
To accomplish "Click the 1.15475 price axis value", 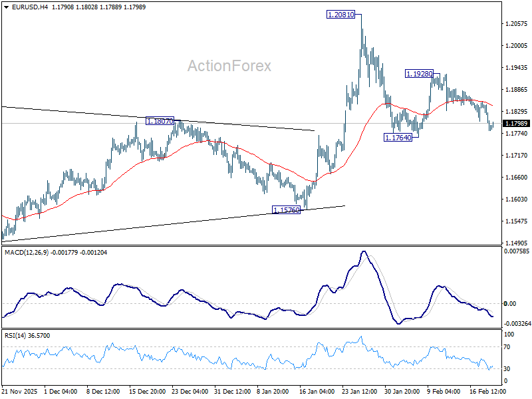I will (517, 221).
